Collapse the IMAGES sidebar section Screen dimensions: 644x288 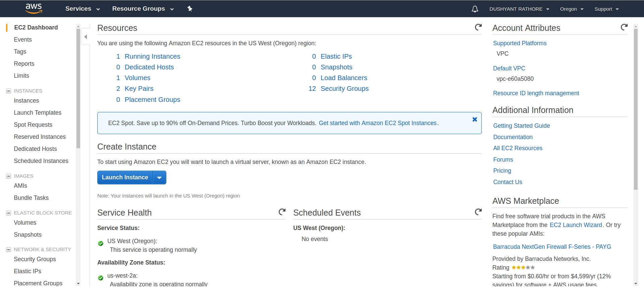[9, 176]
